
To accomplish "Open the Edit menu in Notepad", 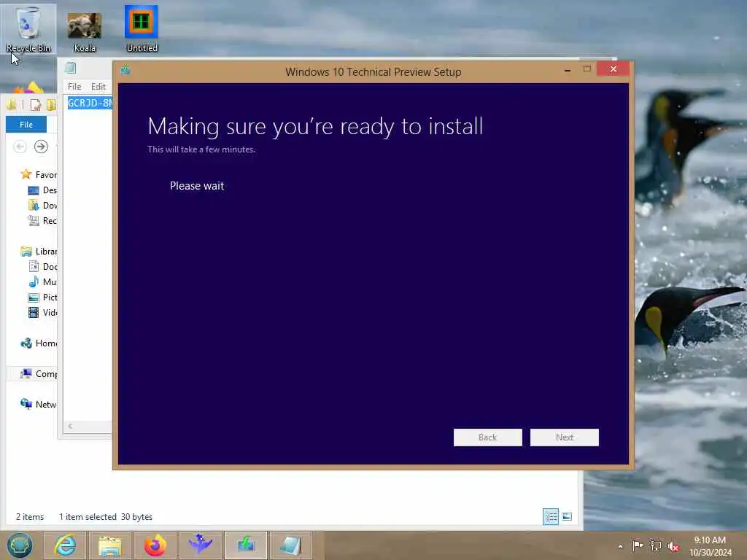I will (98, 87).
